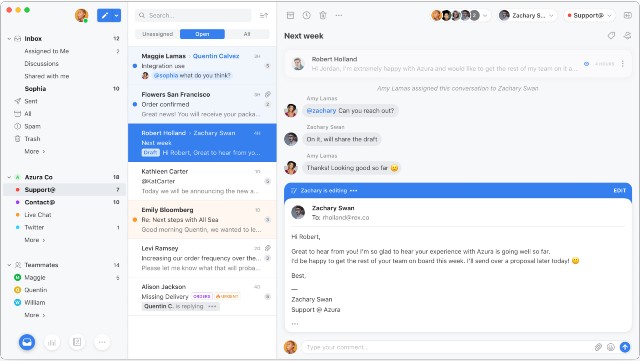Collapse the Inbox section chevron

[x=9, y=39]
